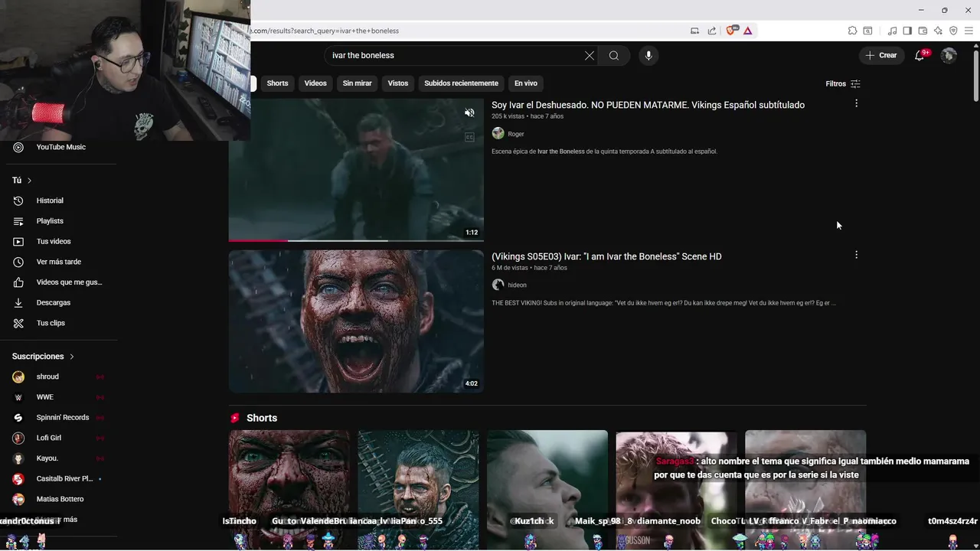Click the Ver más tarde clock icon
980x551 pixels.
(18, 262)
